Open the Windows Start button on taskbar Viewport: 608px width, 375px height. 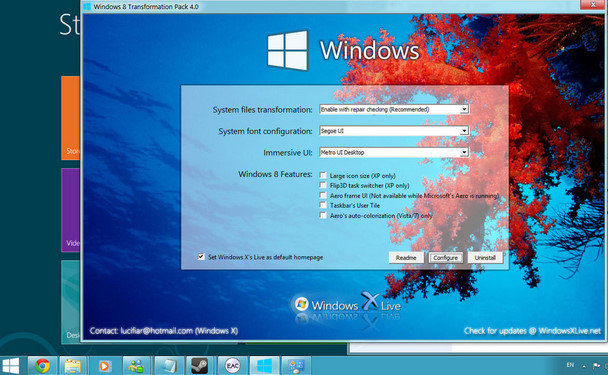tap(10, 366)
